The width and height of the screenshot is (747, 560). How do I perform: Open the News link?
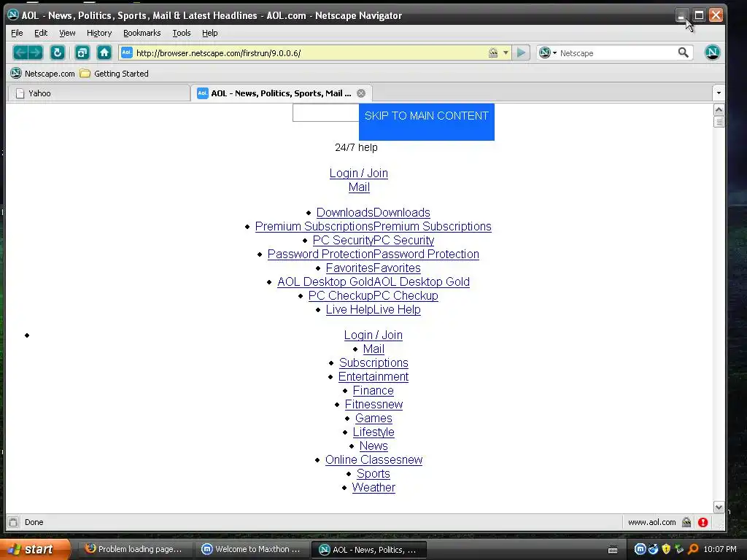(373, 446)
